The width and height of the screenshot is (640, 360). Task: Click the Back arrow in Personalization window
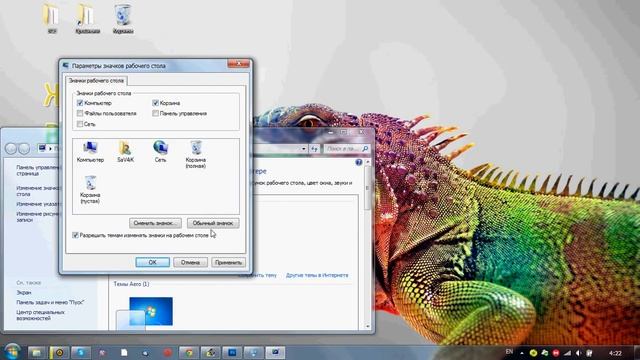tap(11, 149)
